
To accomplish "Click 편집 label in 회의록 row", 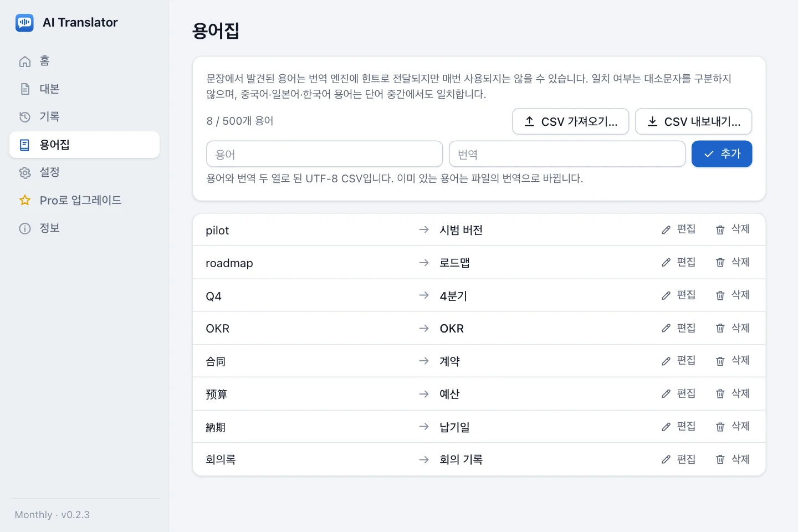I will 686,459.
